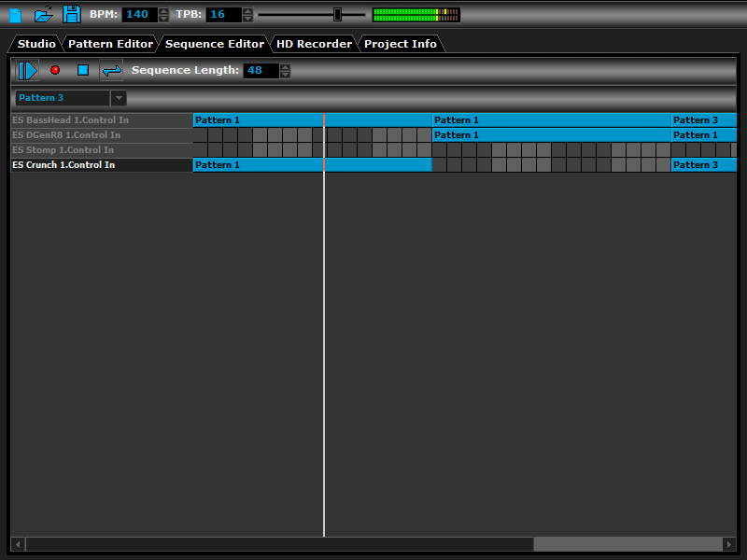Save the current song
Viewport: 747px width, 560px height.
click(x=72, y=13)
